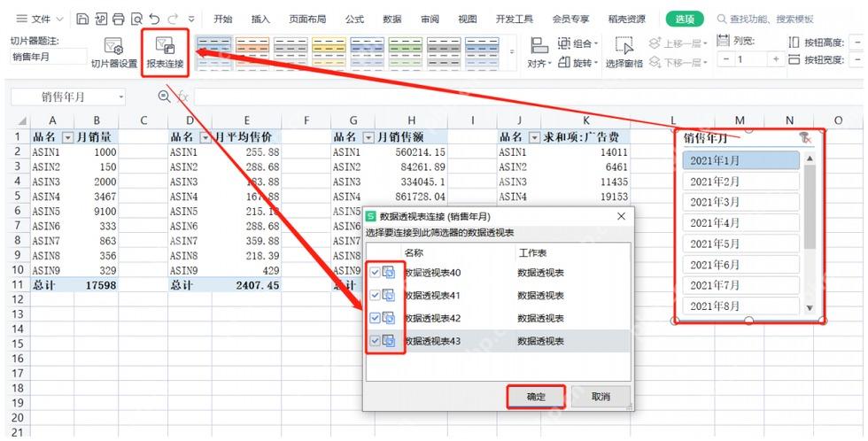Decrease 列宽 with the minus stepper
Image resolution: width=868 pixels, height=441 pixels.
[x=725, y=59]
